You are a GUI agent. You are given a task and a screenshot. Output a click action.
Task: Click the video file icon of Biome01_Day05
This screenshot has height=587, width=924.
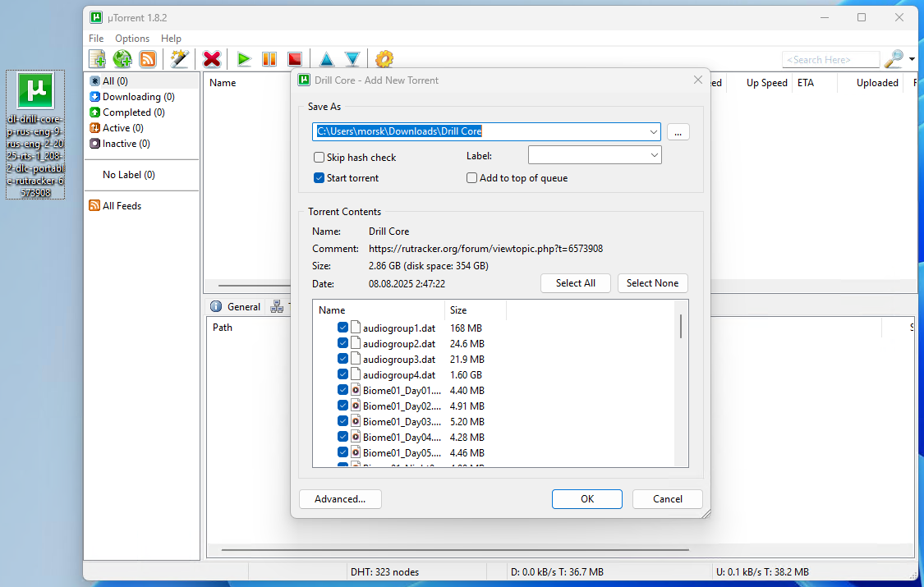coord(356,452)
